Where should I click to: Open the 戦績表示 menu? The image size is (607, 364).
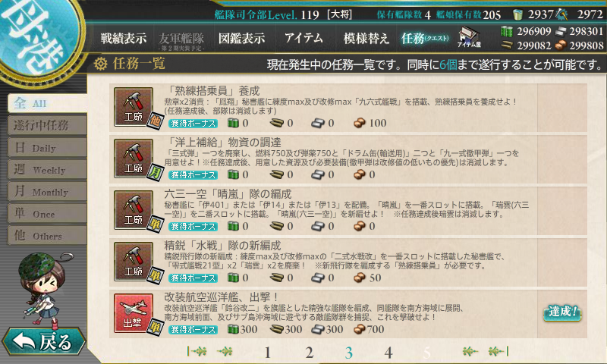pos(124,38)
